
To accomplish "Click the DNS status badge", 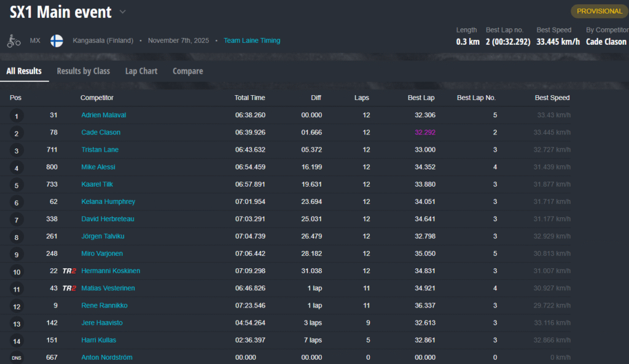I will tap(17, 358).
